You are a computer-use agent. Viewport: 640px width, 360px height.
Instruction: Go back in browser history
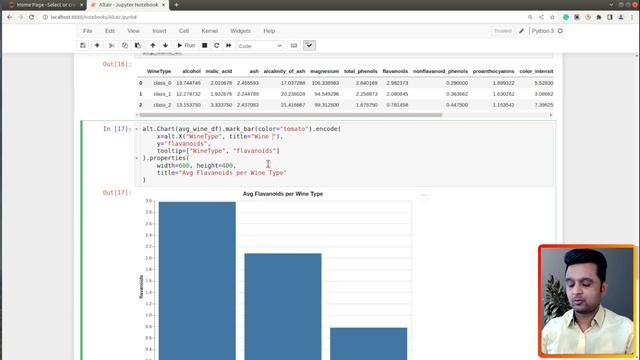tap(9, 17)
